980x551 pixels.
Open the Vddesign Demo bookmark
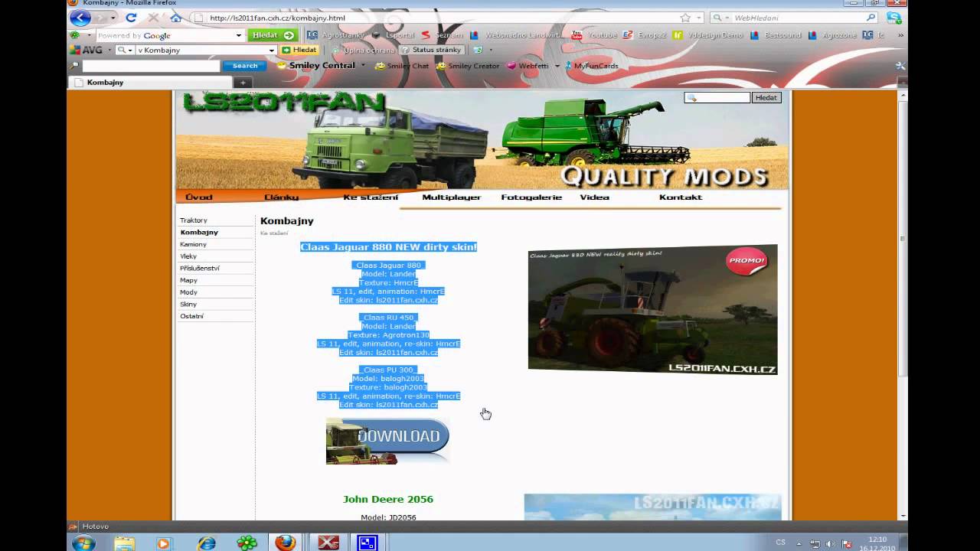[709, 35]
